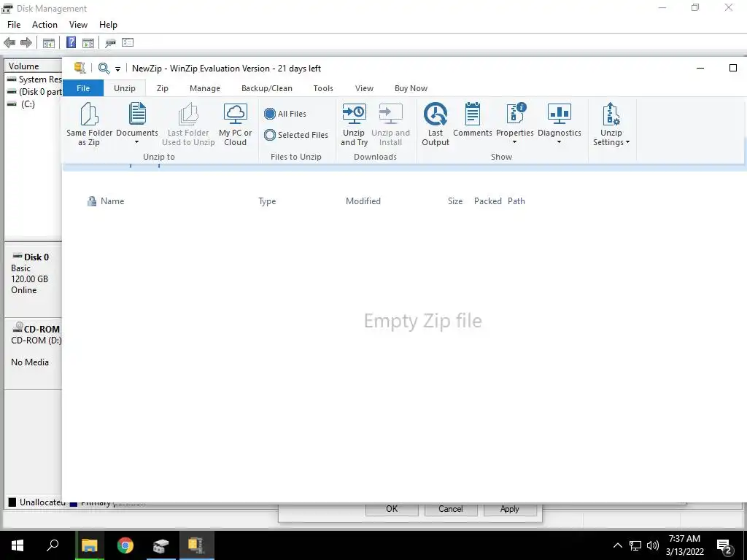The image size is (747, 560).
Task: Click WinZip app icon in title bar
Action: [80, 68]
